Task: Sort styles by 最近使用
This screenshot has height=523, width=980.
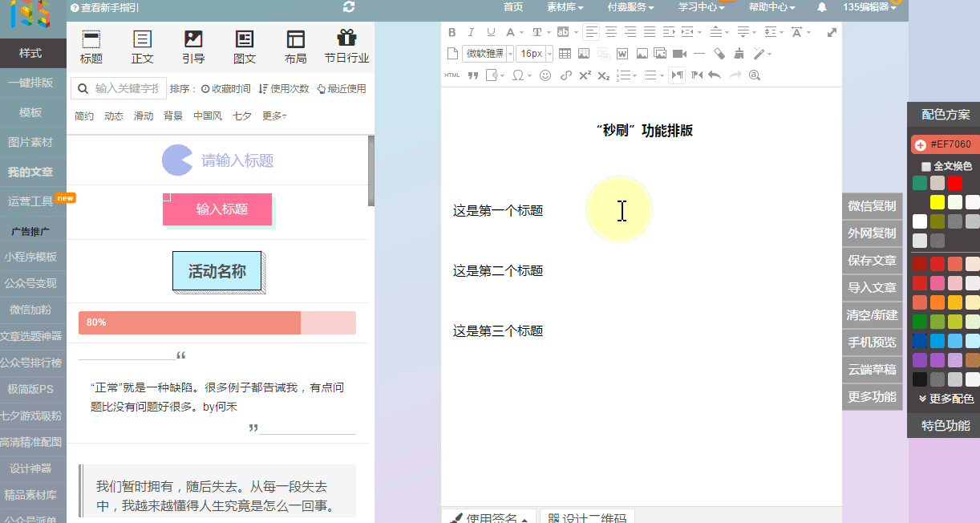Action: click(x=342, y=89)
